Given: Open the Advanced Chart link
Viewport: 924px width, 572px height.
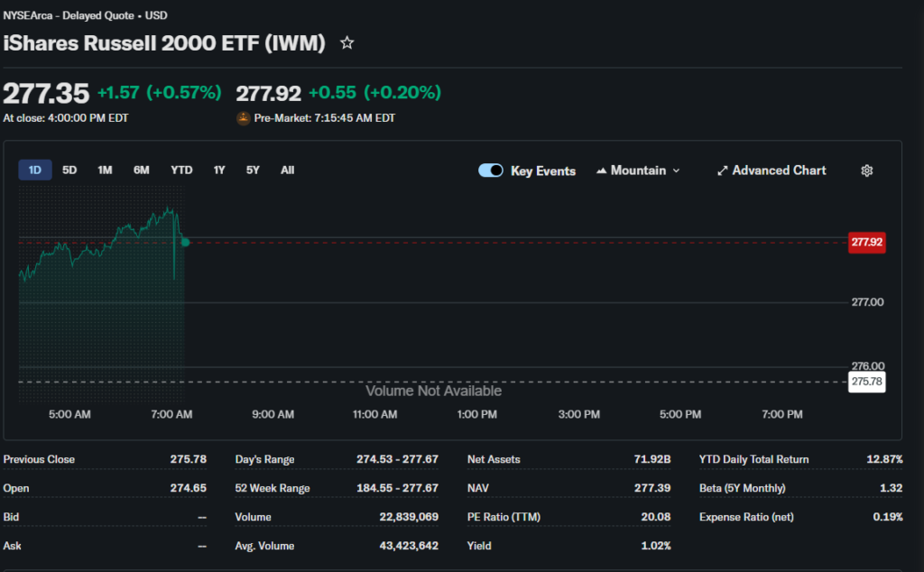Looking at the screenshot, I should coord(779,171).
